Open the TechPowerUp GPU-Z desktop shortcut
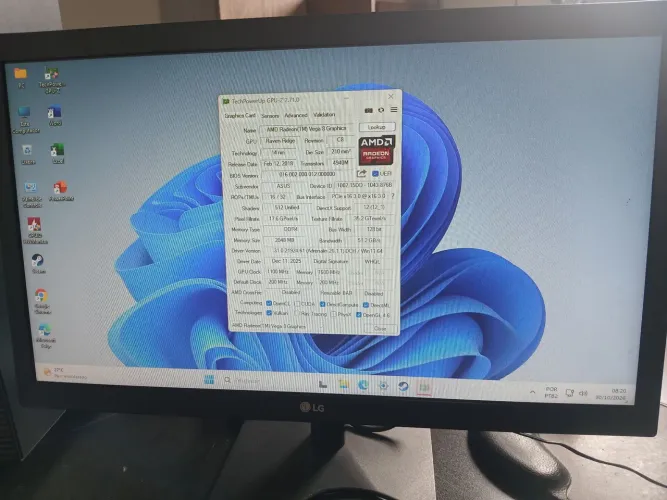 point(52,80)
